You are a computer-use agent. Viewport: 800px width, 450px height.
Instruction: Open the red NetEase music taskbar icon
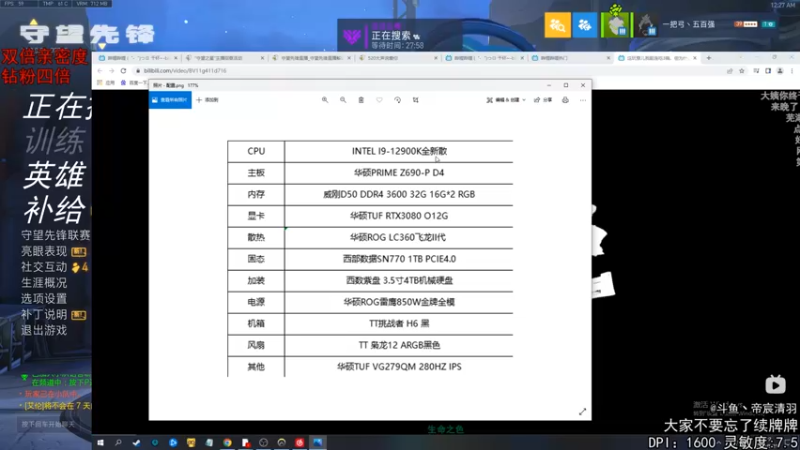pos(299,442)
